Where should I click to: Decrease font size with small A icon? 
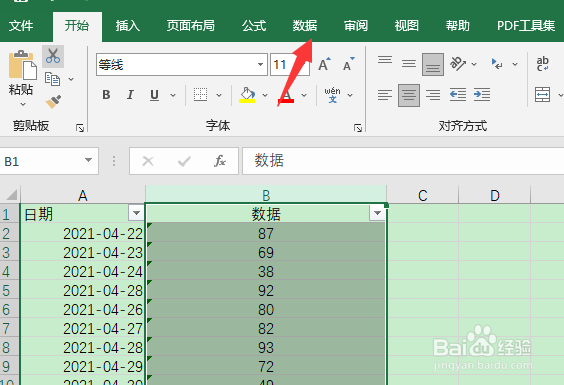coord(349,64)
